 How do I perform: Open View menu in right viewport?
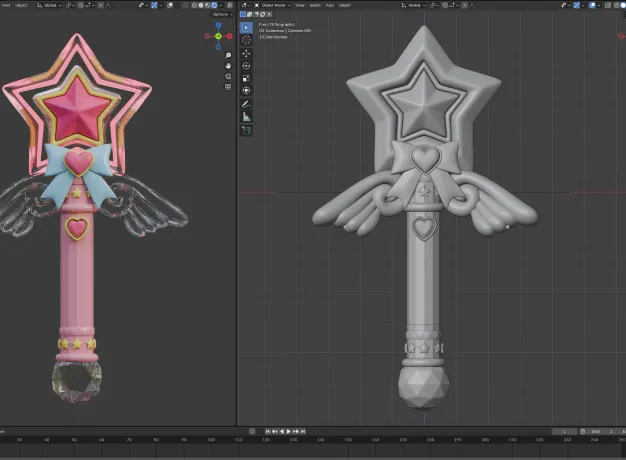(x=299, y=5)
